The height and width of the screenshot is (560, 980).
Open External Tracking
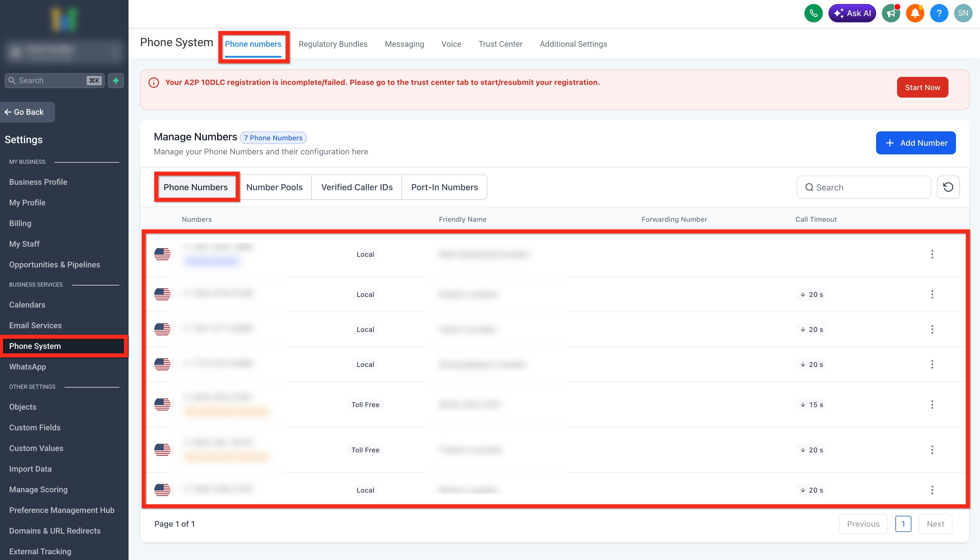pyautogui.click(x=40, y=552)
